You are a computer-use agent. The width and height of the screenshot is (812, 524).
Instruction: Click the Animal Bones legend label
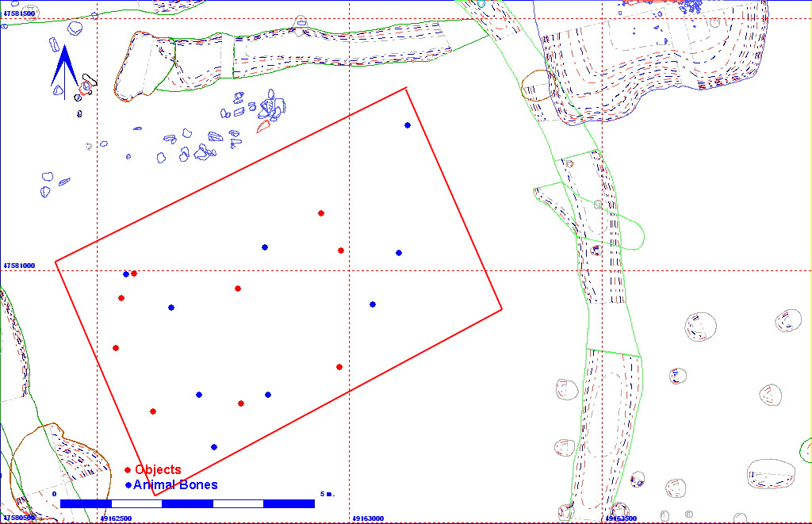click(x=175, y=485)
